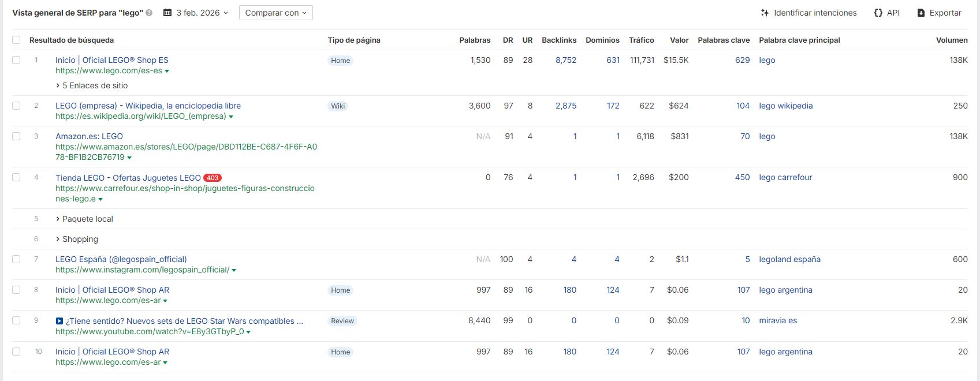Click the $15.5K value cell
This screenshot has height=381, width=980.
(676, 60)
